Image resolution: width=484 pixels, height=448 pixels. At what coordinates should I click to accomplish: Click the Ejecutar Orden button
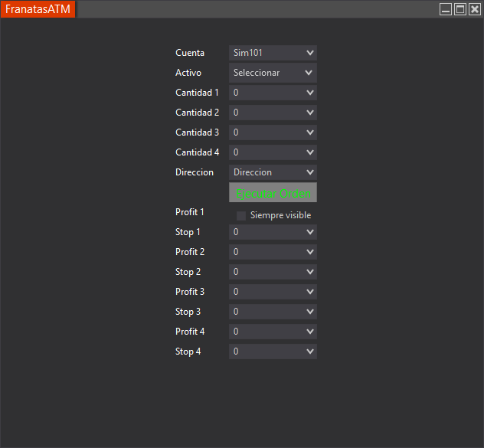point(273,192)
